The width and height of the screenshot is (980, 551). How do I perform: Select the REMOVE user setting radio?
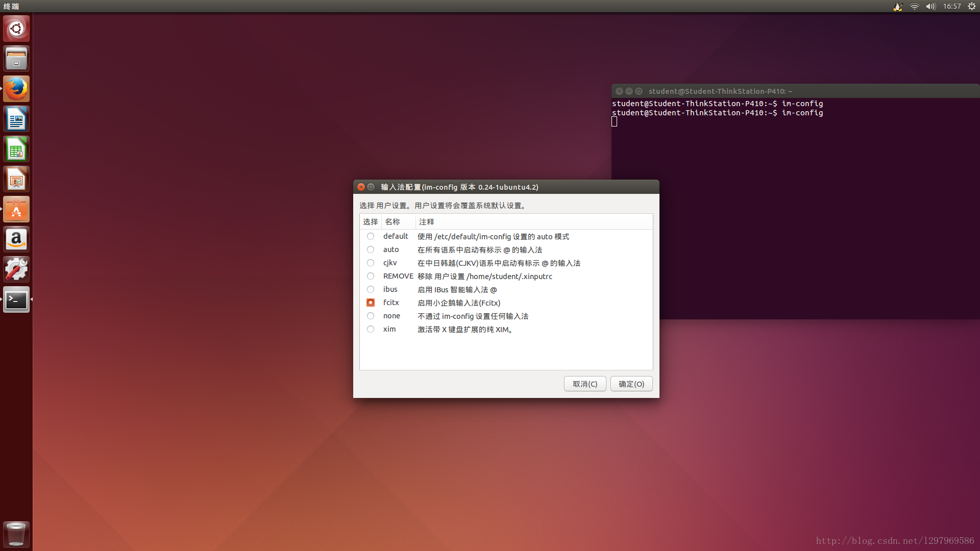pyautogui.click(x=371, y=276)
